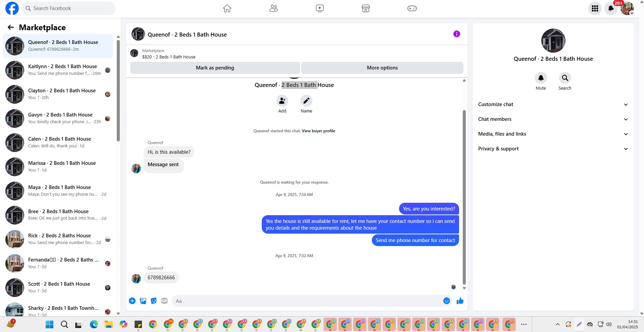The width and height of the screenshot is (644, 332).
Task: Click 'Send me phone number for contact' message
Action: (415, 240)
